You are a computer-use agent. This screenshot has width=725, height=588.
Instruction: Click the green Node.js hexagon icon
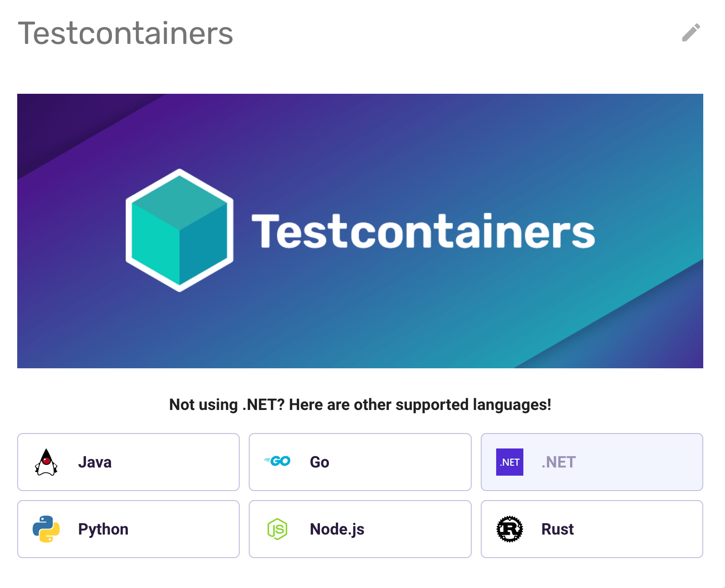pyautogui.click(x=277, y=529)
